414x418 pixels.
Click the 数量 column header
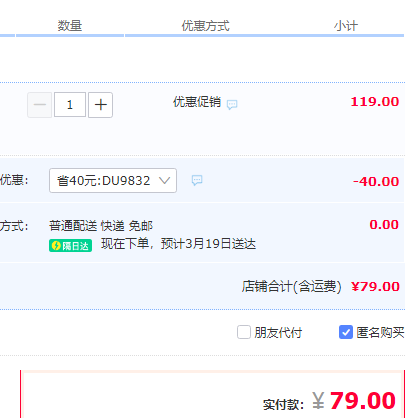pos(70,26)
